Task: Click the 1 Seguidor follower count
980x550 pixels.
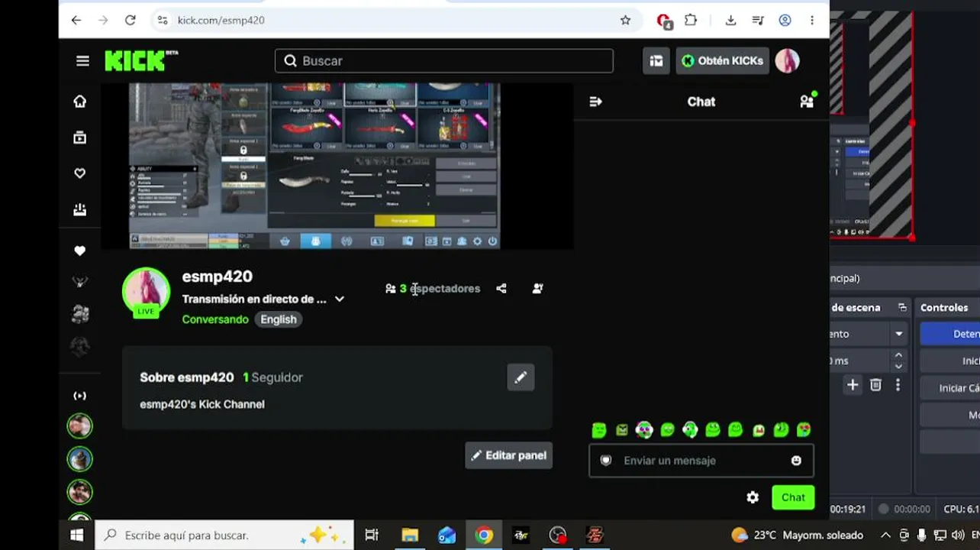Action: [272, 377]
